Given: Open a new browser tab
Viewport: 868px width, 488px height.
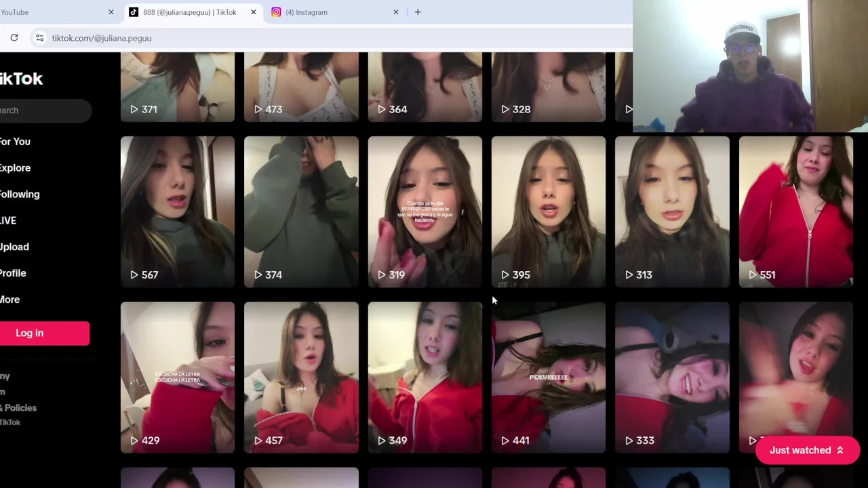Looking at the screenshot, I should click(x=418, y=12).
